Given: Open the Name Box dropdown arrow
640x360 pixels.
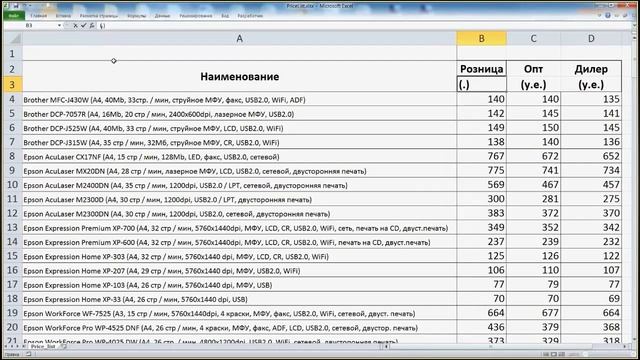Looking at the screenshot, I should 60,26.
